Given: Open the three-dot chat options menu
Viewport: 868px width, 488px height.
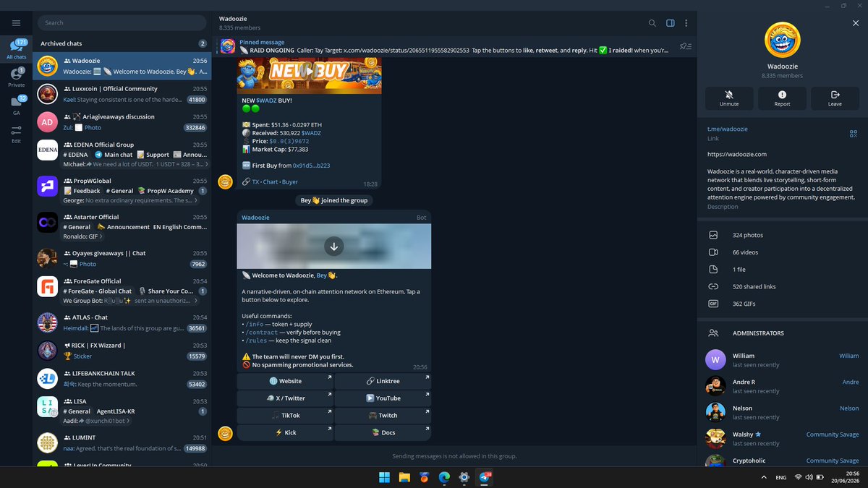Looking at the screenshot, I should [686, 23].
